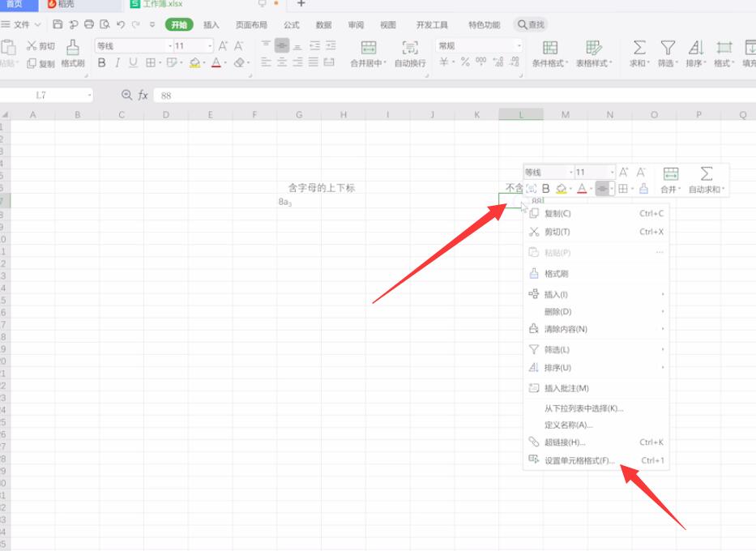Open the ribbon font size dropdown
This screenshot has width=756, height=551.
210,46
